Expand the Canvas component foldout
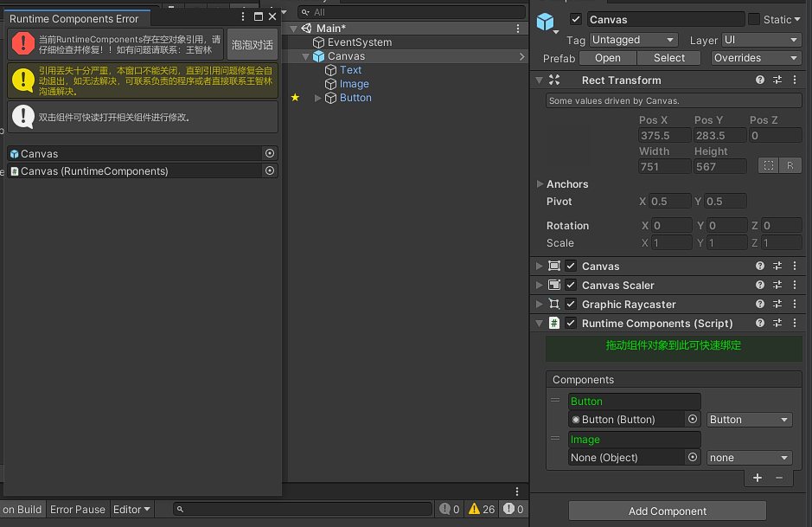 539,266
